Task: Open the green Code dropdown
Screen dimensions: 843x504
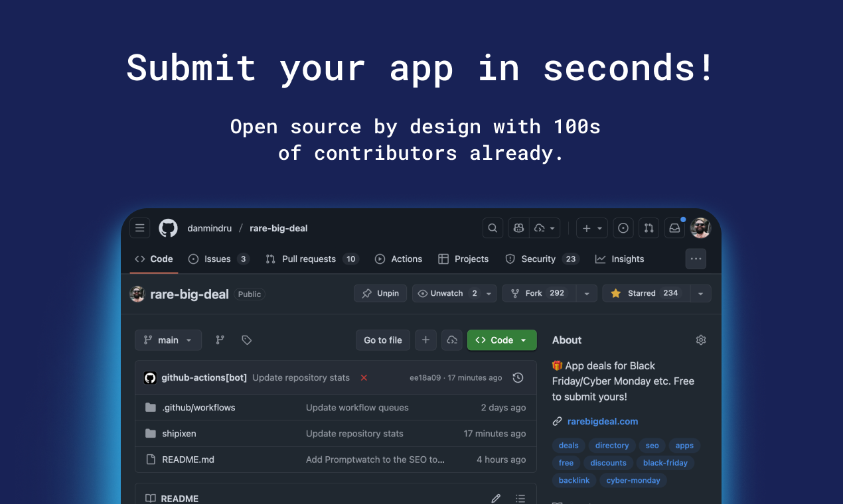Action: (x=502, y=340)
